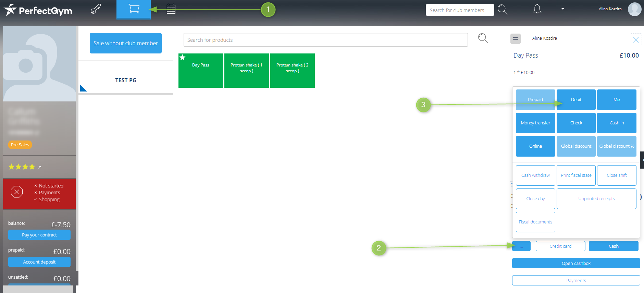Click the magnifier next to member search
The width and height of the screenshot is (644, 293).
(x=503, y=10)
